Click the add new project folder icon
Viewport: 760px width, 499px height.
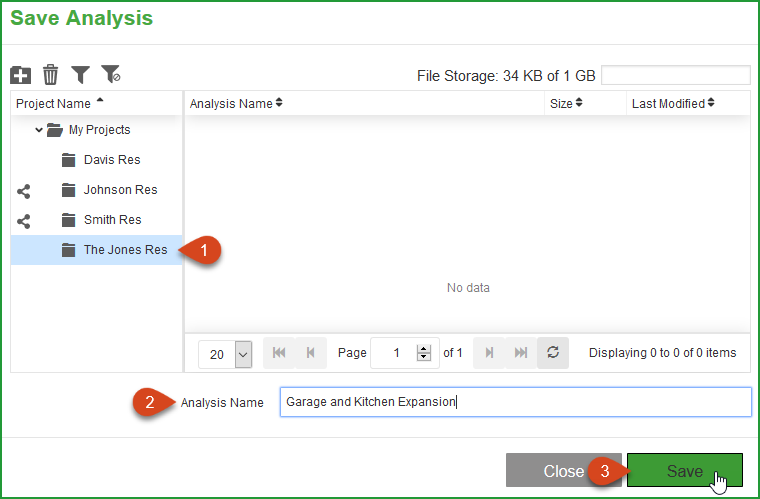pos(20,75)
